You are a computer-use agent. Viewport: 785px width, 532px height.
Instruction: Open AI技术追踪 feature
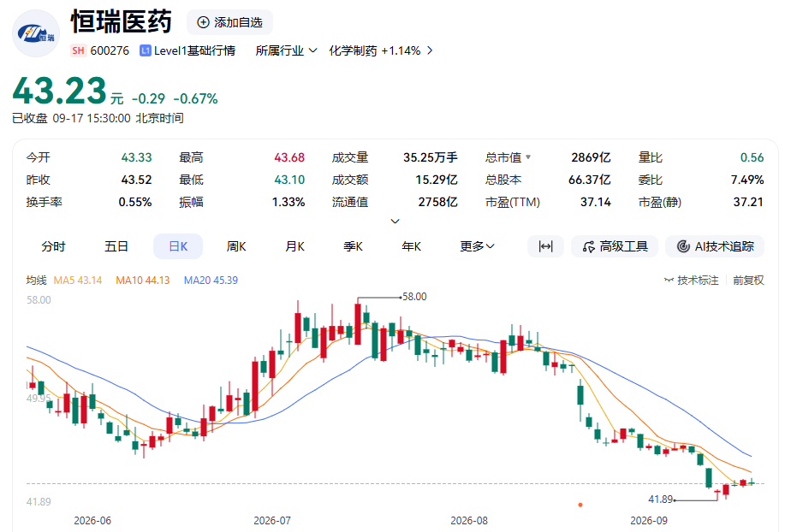715,246
